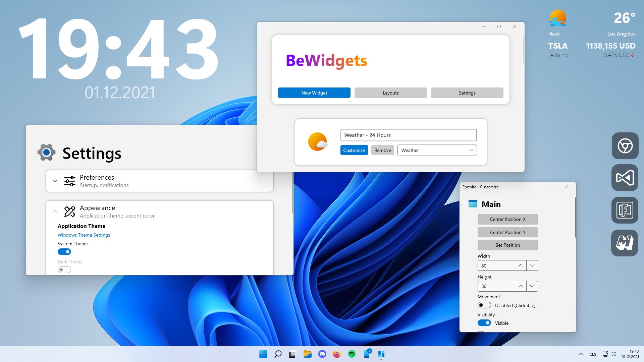Launch the Visual Studio shortcut widget
The image size is (644, 362).
pyautogui.click(x=625, y=178)
